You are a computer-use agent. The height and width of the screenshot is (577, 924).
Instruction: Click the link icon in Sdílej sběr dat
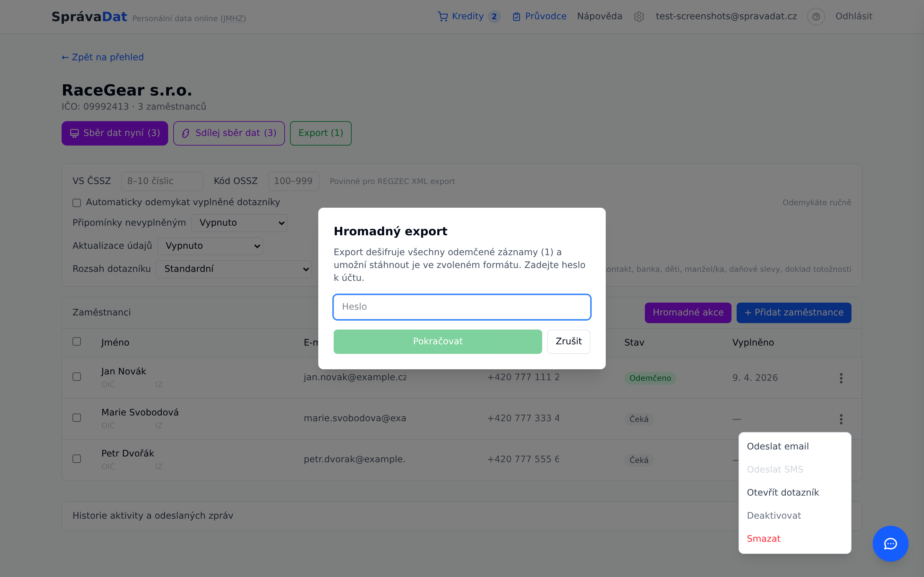[x=185, y=133]
